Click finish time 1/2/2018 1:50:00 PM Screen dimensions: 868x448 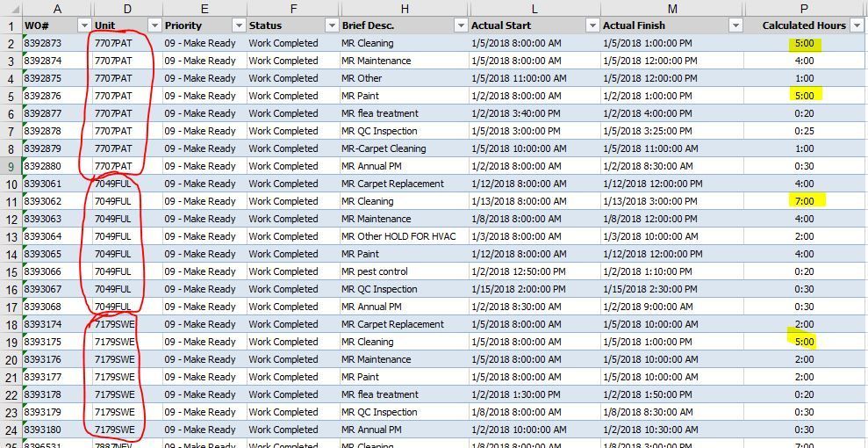(x=672, y=394)
